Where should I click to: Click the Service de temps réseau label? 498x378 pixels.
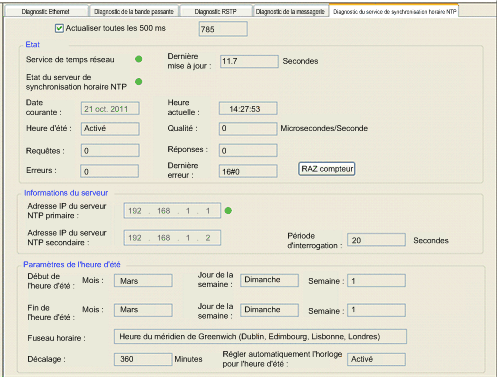70,60
